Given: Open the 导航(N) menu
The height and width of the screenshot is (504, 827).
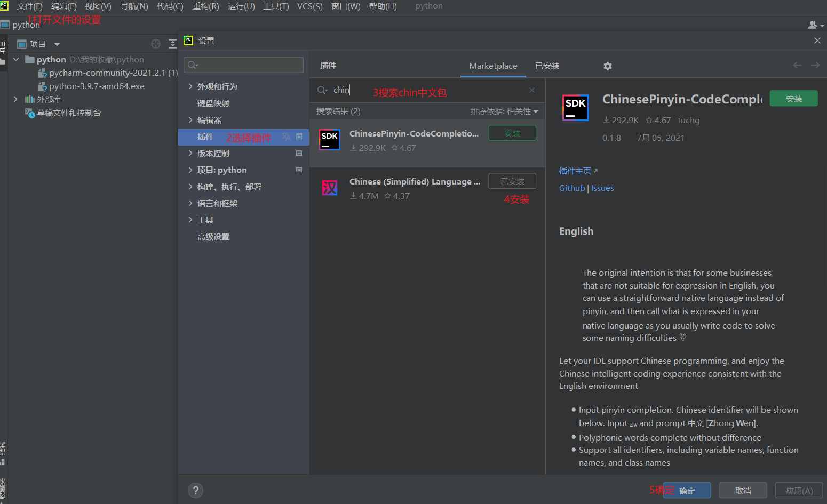Looking at the screenshot, I should [x=134, y=6].
